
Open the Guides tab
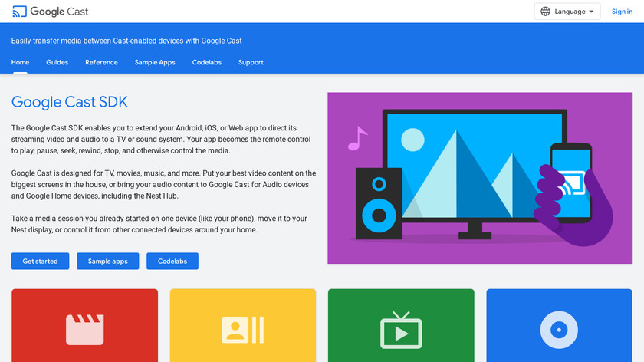(57, 62)
